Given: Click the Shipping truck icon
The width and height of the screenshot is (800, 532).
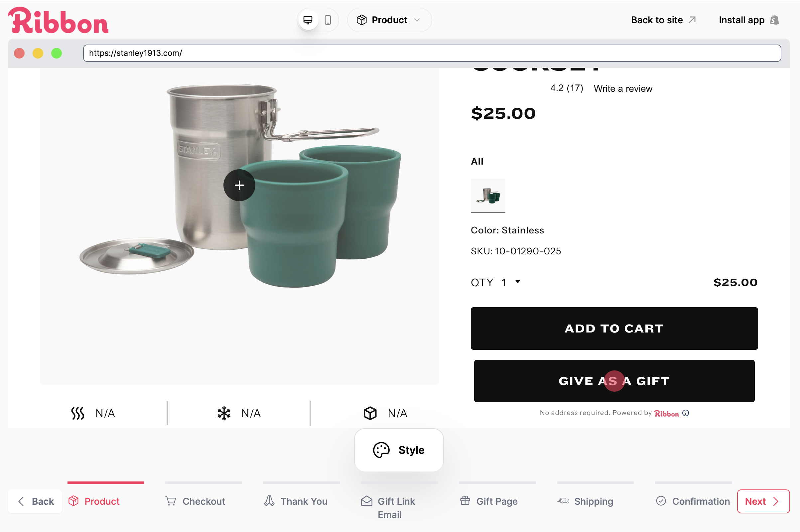Looking at the screenshot, I should click(563, 501).
